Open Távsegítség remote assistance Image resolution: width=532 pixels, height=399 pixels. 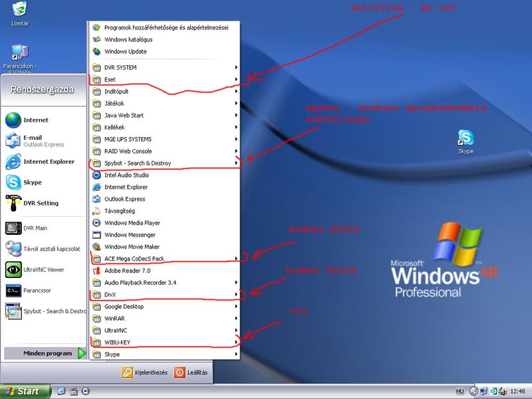[x=164, y=211]
